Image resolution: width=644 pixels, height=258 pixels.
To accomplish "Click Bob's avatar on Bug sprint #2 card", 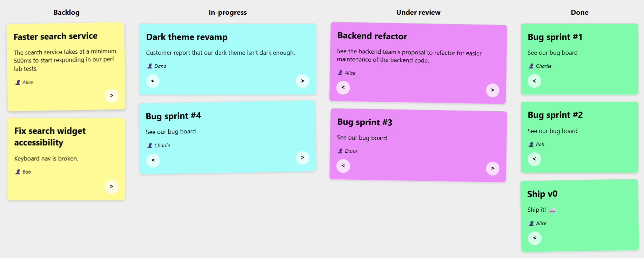I will tap(531, 144).
